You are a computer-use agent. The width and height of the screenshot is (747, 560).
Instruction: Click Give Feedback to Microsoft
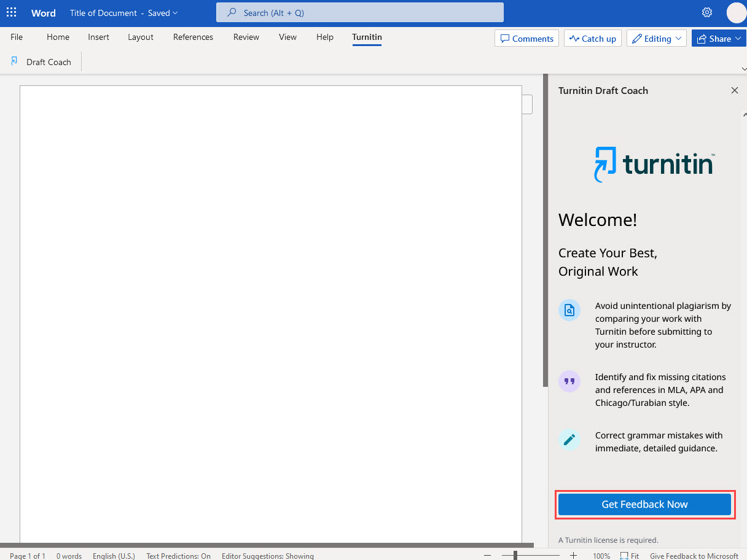(x=694, y=556)
